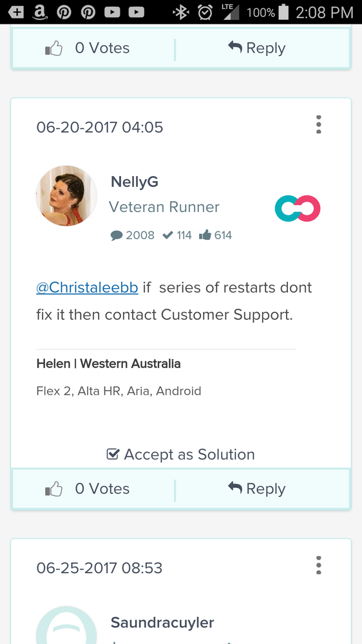Tap the Bluetooth status bar icon

(x=180, y=12)
